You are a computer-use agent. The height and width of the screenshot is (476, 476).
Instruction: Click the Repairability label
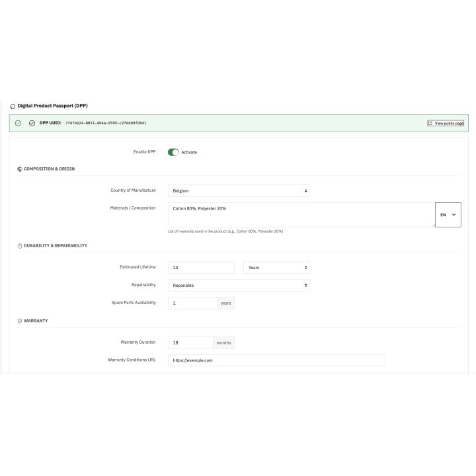coord(143,285)
